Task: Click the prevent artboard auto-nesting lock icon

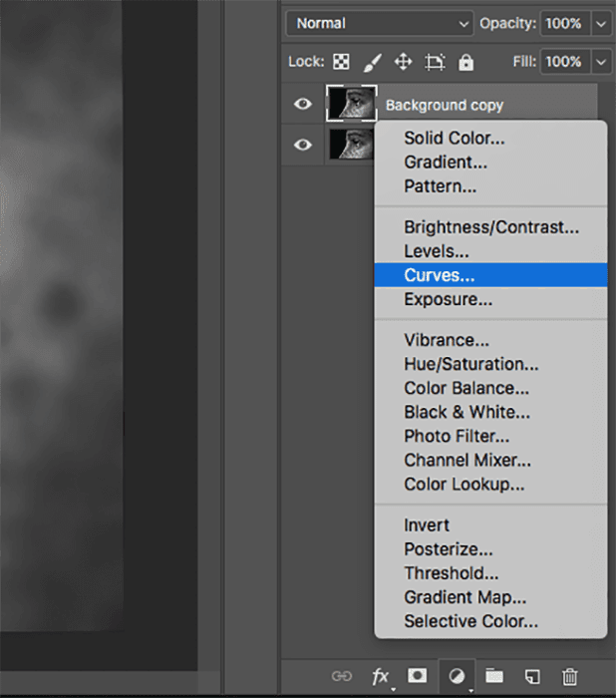Action: point(435,62)
